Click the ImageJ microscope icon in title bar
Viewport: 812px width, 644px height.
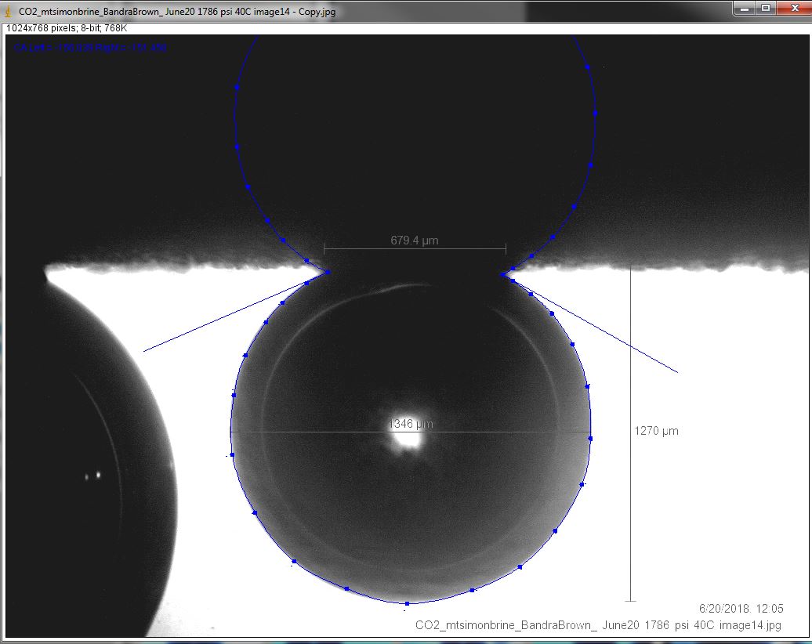tap(8, 11)
